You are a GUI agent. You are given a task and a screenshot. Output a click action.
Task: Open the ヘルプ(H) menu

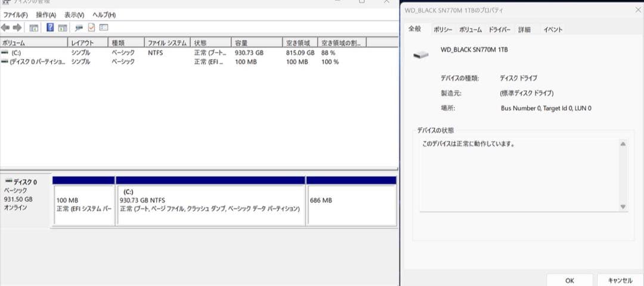tap(104, 15)
